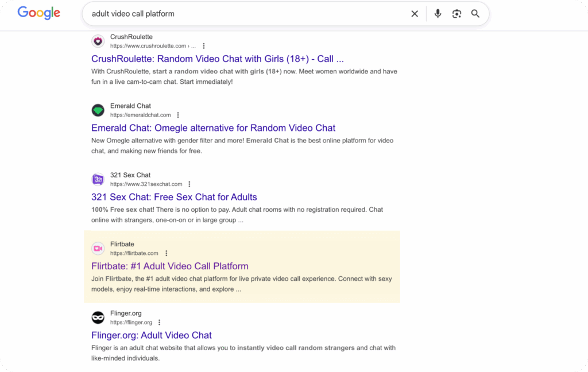588x372 pixels.
Task: Click the Flirtbate pink camera favicon
Action: (98, 248)
